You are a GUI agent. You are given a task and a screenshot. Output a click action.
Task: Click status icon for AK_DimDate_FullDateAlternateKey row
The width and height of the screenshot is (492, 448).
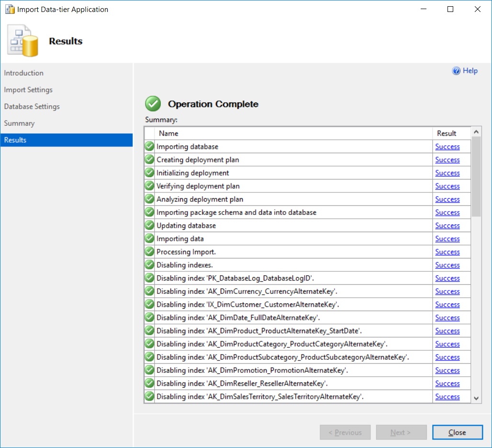coord(150,317)
